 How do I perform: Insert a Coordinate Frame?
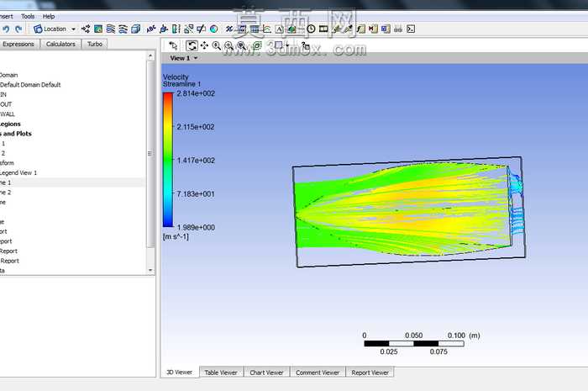pos(164,29)
